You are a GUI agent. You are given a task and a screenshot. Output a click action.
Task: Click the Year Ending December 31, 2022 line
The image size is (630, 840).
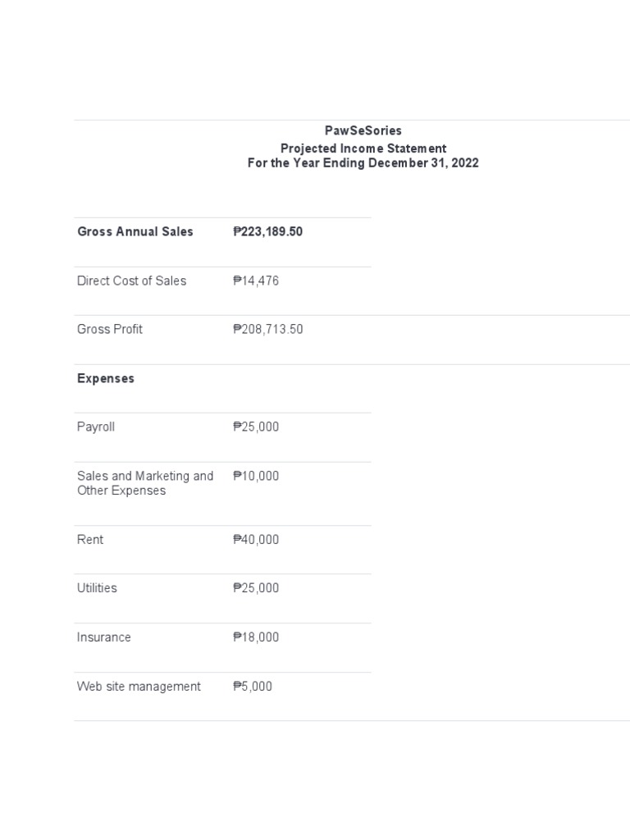tap(363, 163)
